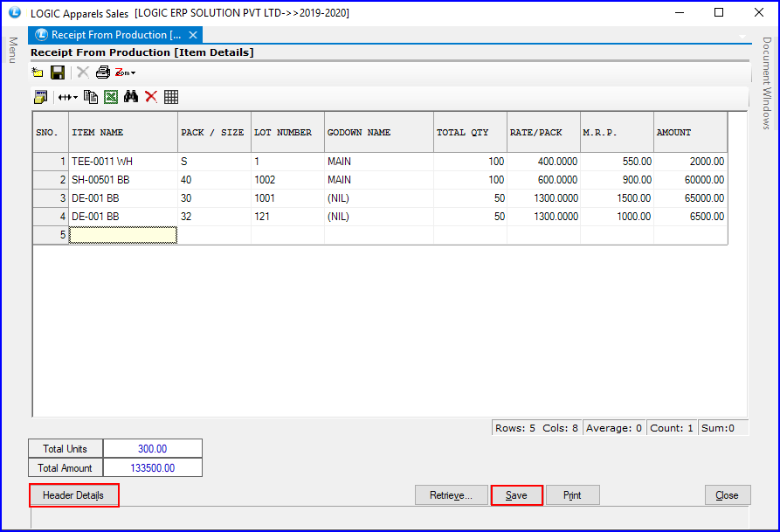Open the Zoom dropdown in the toolbar
The image size is (780, 532).
[126, 73]
